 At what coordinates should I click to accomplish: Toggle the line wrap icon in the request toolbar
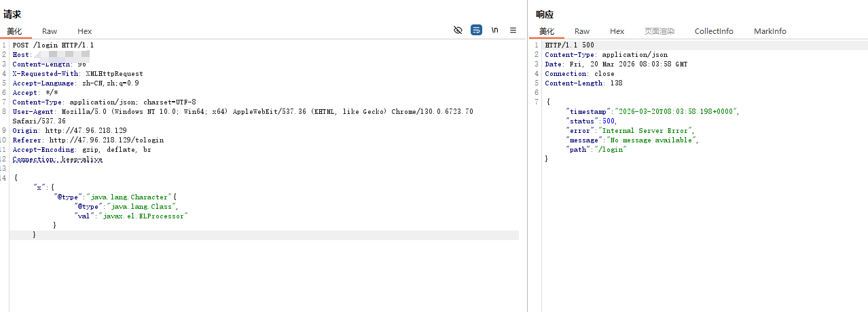click(476, 31)
